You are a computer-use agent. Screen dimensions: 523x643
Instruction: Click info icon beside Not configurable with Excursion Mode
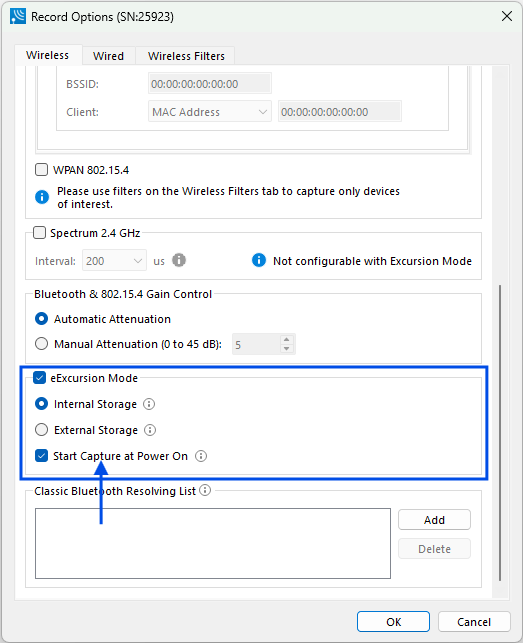click(259, 260)
